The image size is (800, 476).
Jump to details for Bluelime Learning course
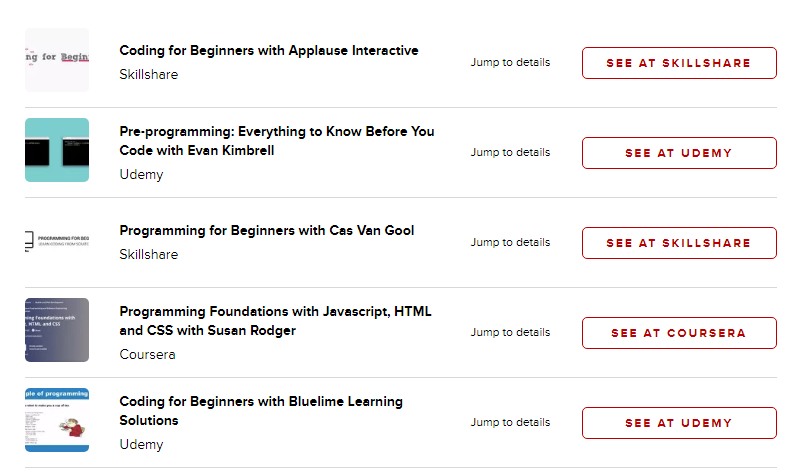point(510,422)
